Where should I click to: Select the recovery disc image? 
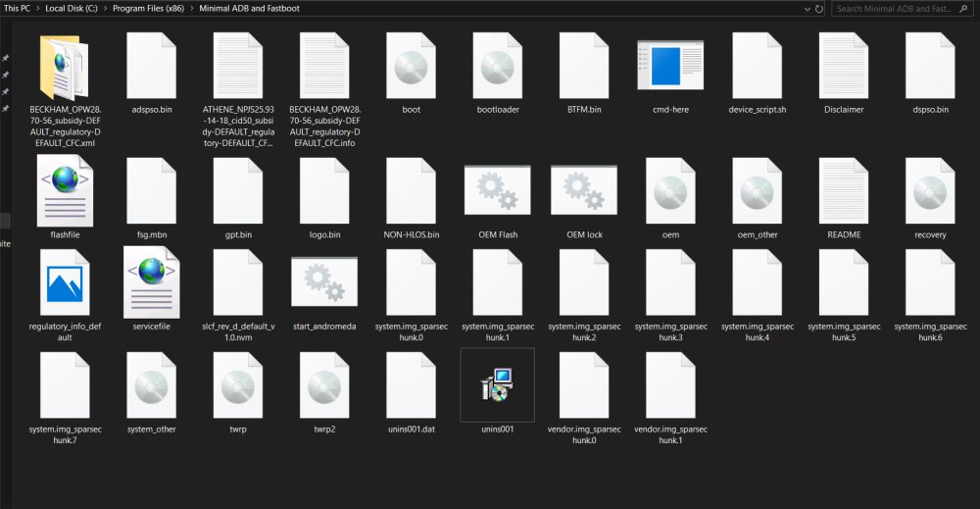coord(930,190)
